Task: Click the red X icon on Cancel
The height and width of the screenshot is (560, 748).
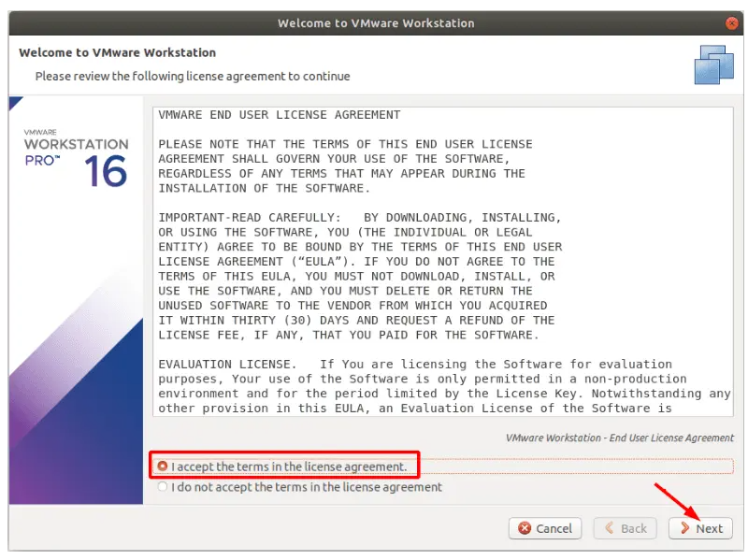Action: click(525, 528)
